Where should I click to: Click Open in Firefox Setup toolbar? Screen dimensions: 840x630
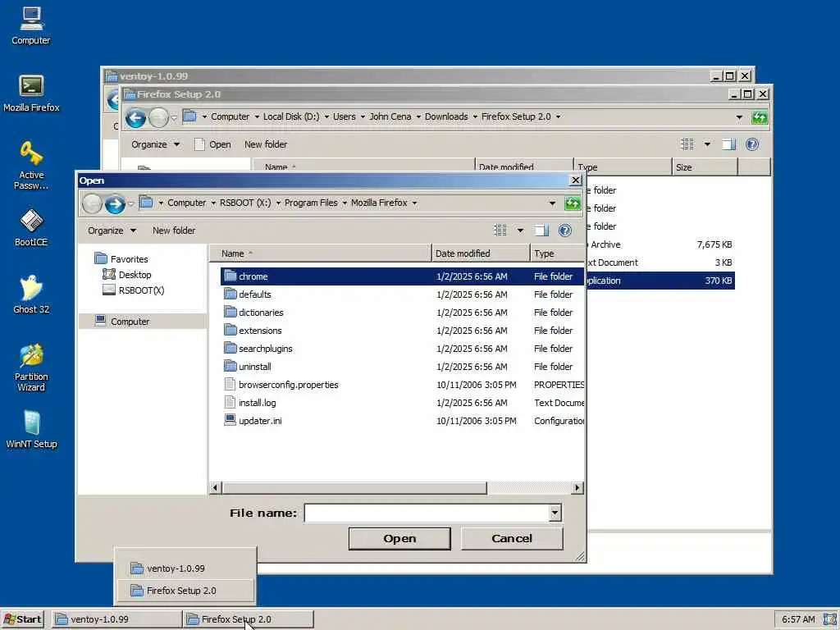(212, 144)
